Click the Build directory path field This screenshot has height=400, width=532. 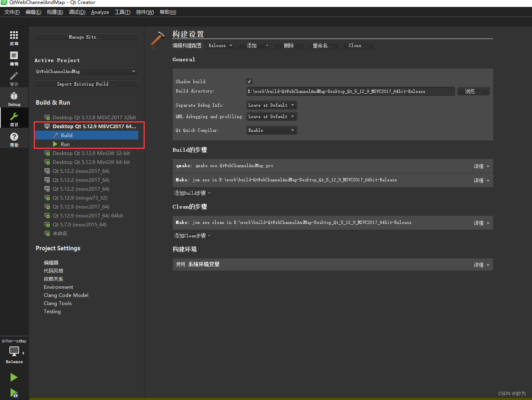coord(351,91)
